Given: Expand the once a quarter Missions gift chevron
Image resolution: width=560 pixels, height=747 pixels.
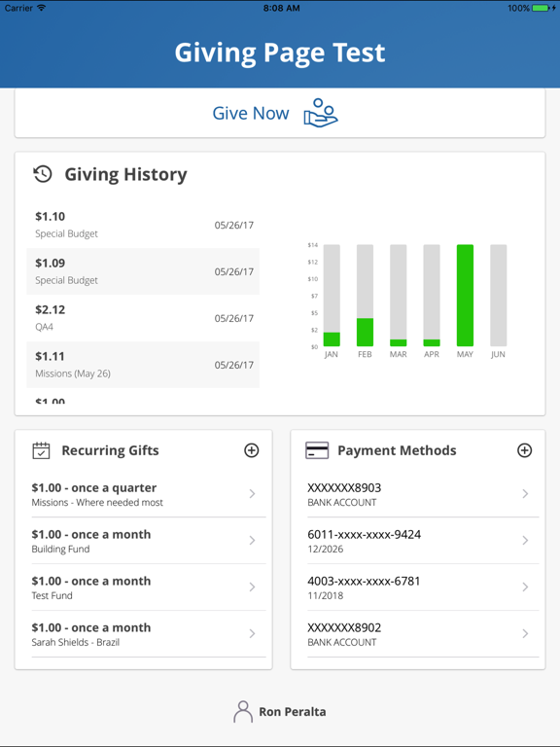Looking at the screenshot, I should [x=253, y=494].
